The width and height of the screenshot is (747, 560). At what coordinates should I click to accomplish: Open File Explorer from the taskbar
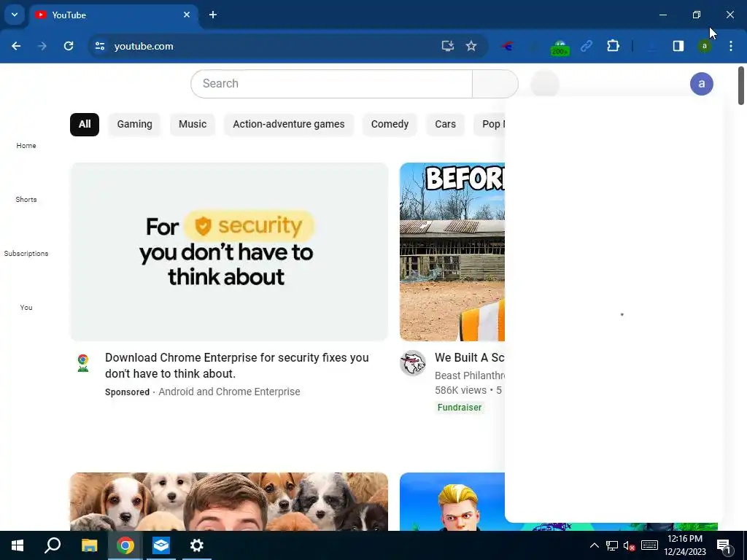coord(89,545)
